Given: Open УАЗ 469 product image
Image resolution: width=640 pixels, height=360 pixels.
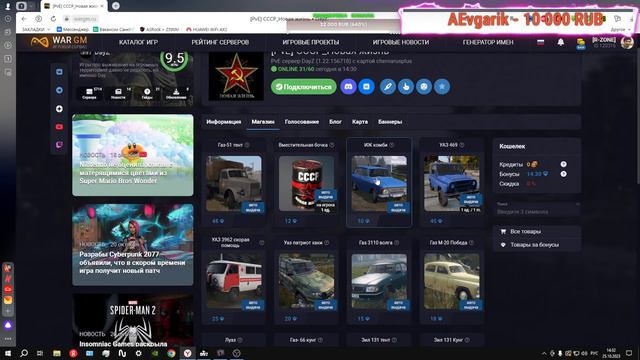Looking at the screenshot, I should 452,184.
